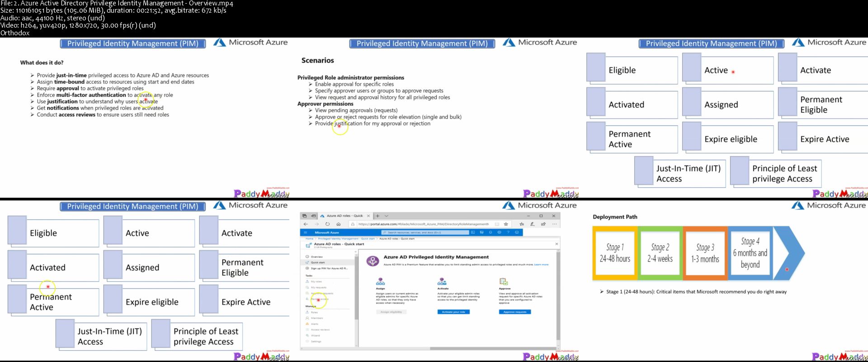Screen dimensions: 868x362
Task: Click the browser Forward arrow
Action: click(x=316, y=224)
